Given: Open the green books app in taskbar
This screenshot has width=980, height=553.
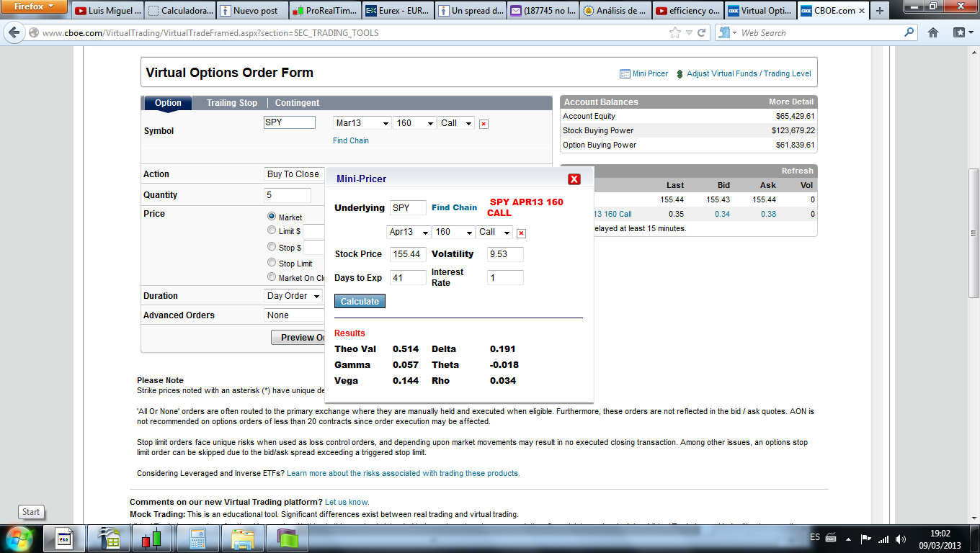Looking at the screenshot, I should [x=288, y=539].
